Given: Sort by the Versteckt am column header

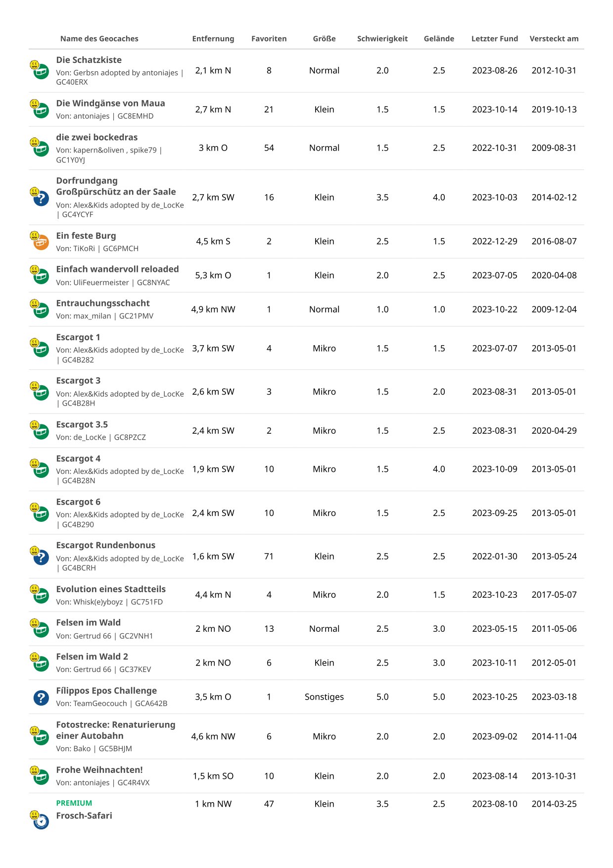Looking at the screenshot, I should 554,39.
